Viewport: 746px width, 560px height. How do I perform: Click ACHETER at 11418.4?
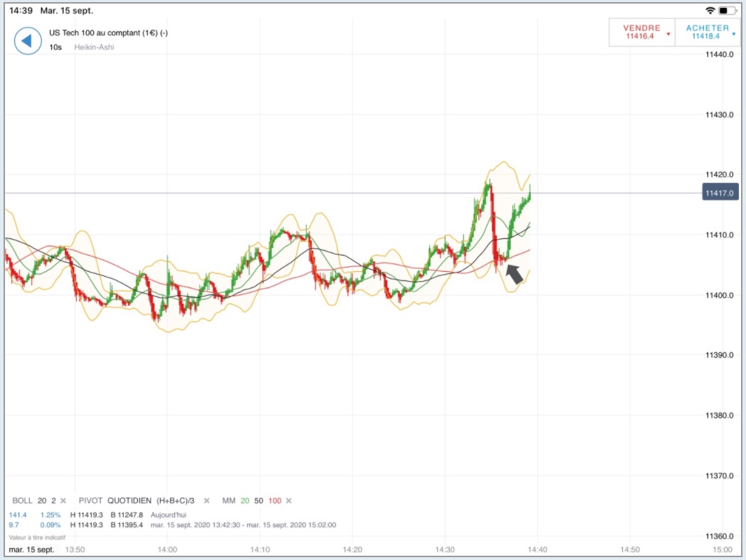(x=707, y=32)
